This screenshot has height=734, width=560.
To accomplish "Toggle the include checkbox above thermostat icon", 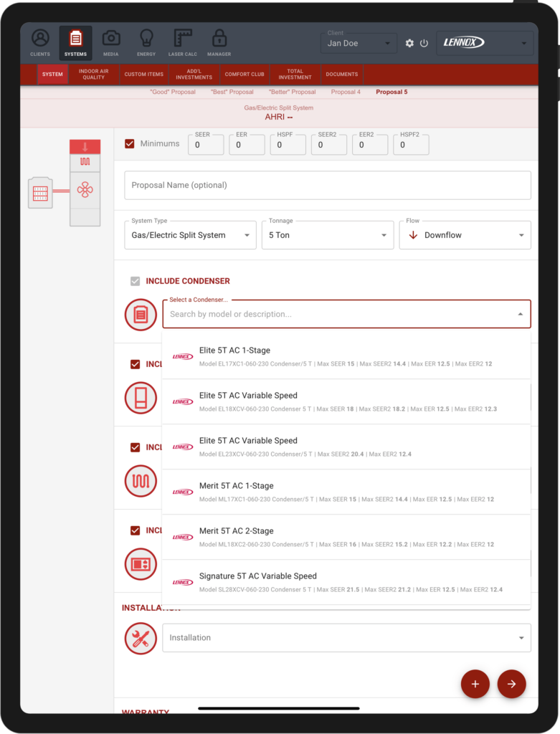I will click(136, 530).
